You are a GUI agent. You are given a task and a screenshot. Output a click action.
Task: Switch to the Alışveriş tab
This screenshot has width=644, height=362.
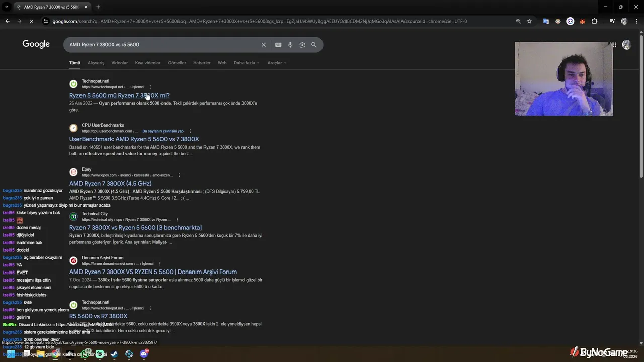coord(96,63)
